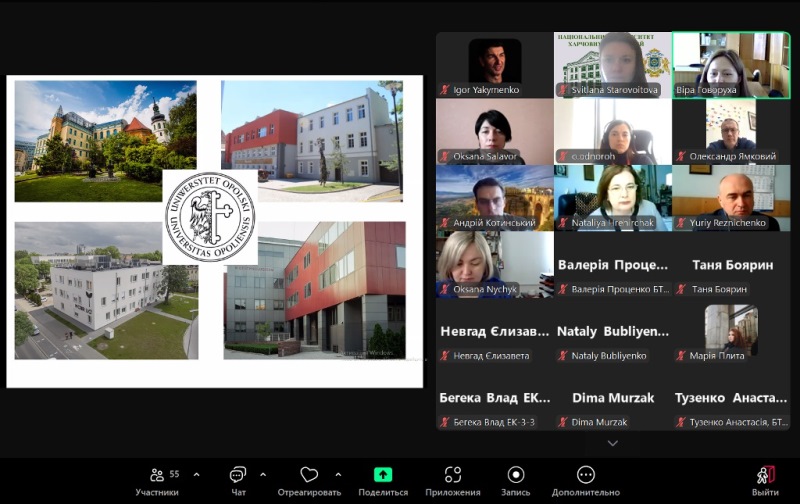This screenshot has height=504, width=800.
Task: Click large name Nataly Bubliyen... in tile
Action: pos(613,332)
